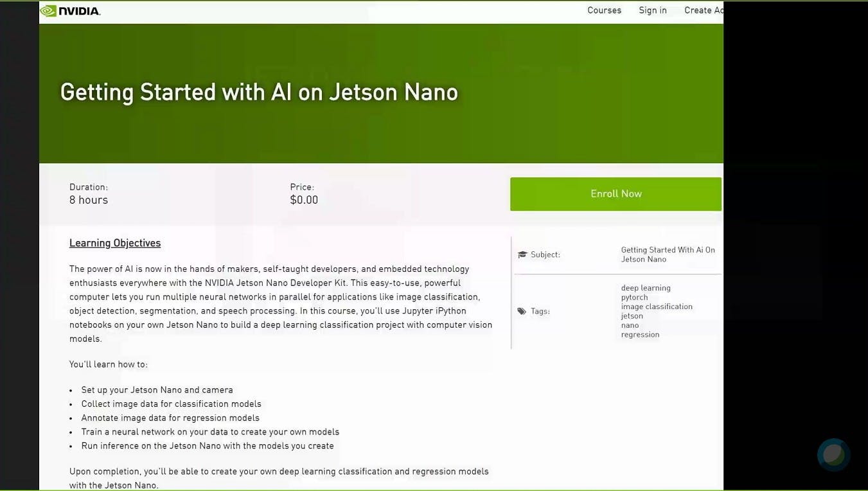Click the subject value Getting Started With Ai On Jetson Nano
This screenshot has height=491, width=868.
[x=668, y=254]
